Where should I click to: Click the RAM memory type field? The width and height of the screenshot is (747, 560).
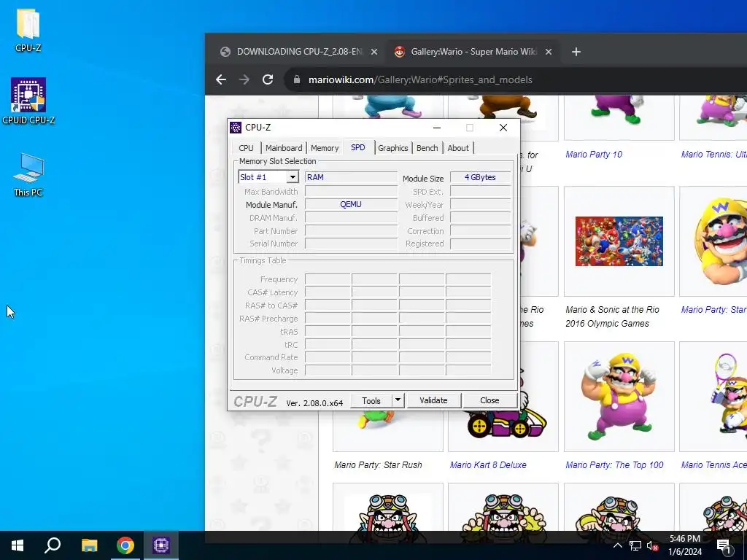[x=351, y=177]
